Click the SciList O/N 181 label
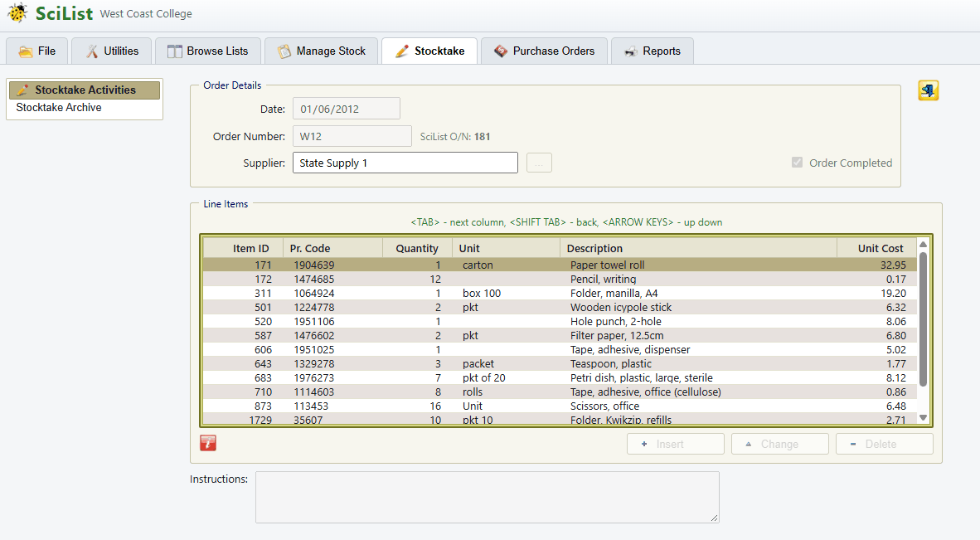The image size is (980, 540). [x=455, y=136]
